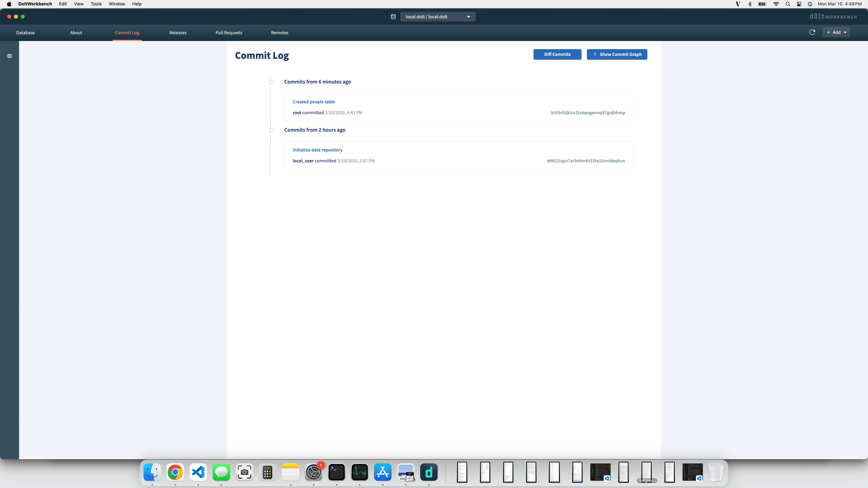Expand the Add dropdown button
Viewport: 868px width, 488px height.
point(836,32)
